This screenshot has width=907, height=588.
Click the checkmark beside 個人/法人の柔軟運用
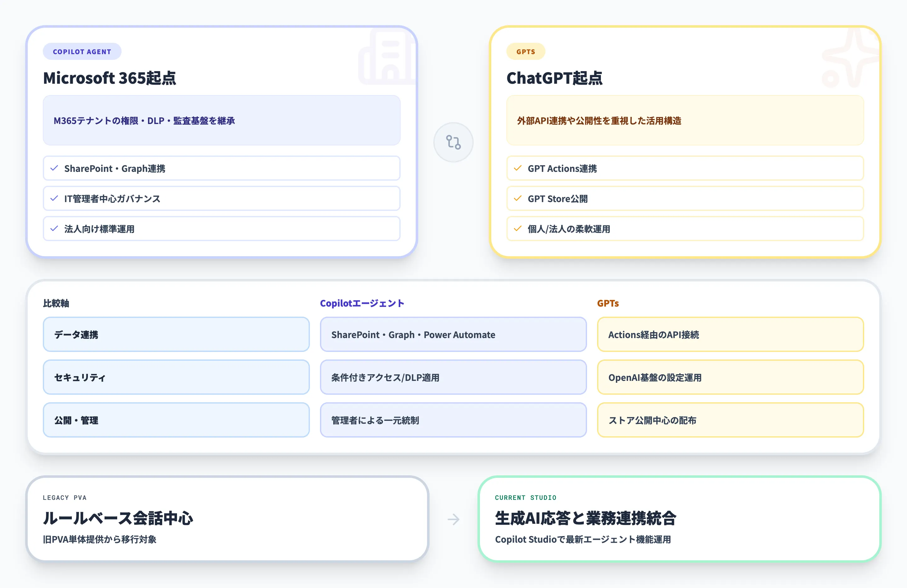(x=517, y=229)
